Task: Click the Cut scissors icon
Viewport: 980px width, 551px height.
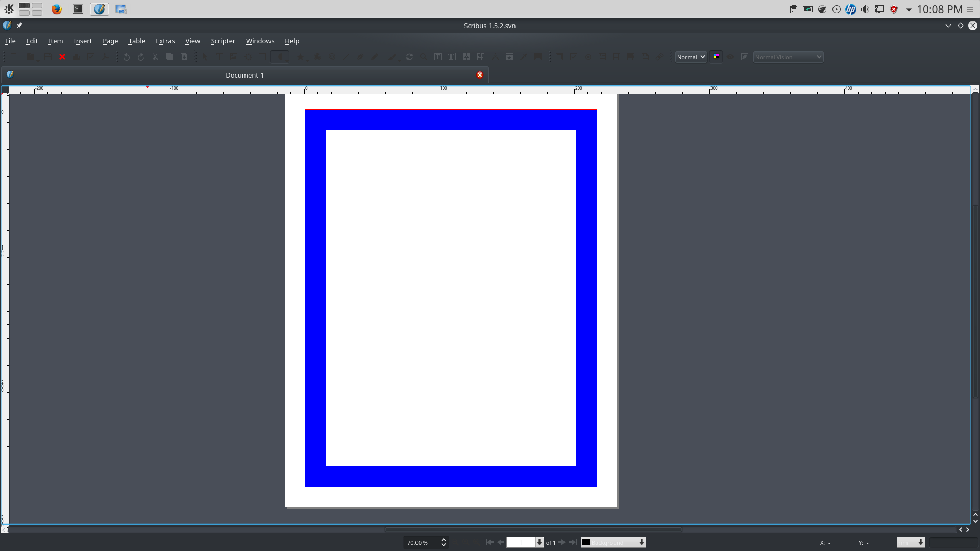Action: tap(155, 57)
